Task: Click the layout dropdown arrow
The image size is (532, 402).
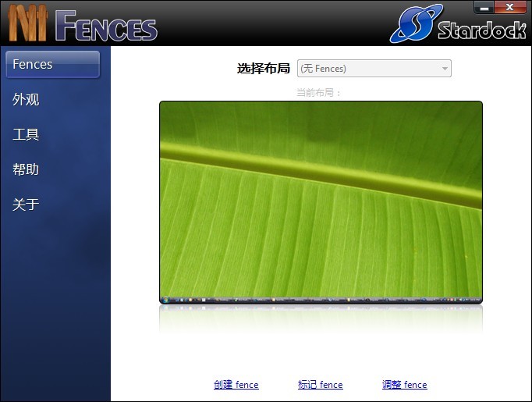Action: pos(445,69)
